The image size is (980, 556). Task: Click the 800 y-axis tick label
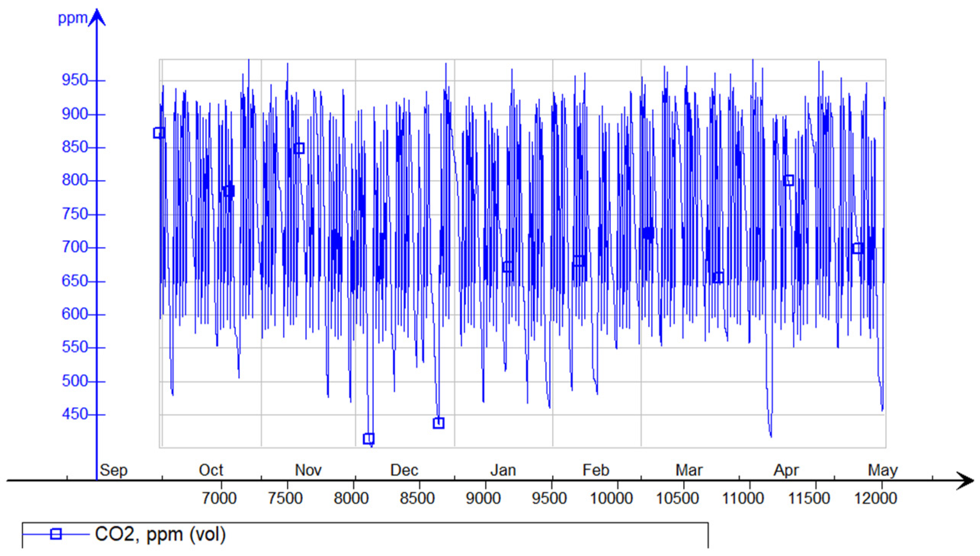coord(75,180)
